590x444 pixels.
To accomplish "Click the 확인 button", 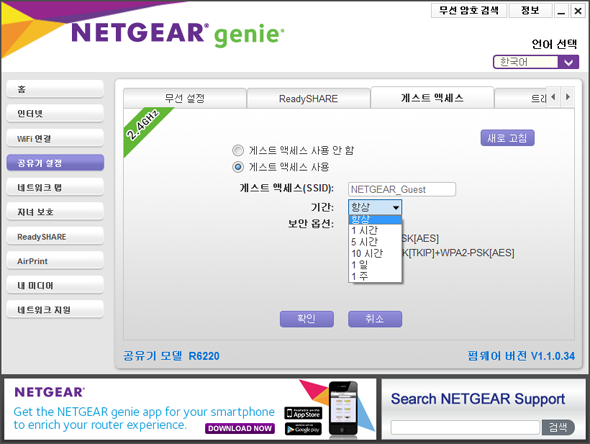I will point(307,319).
